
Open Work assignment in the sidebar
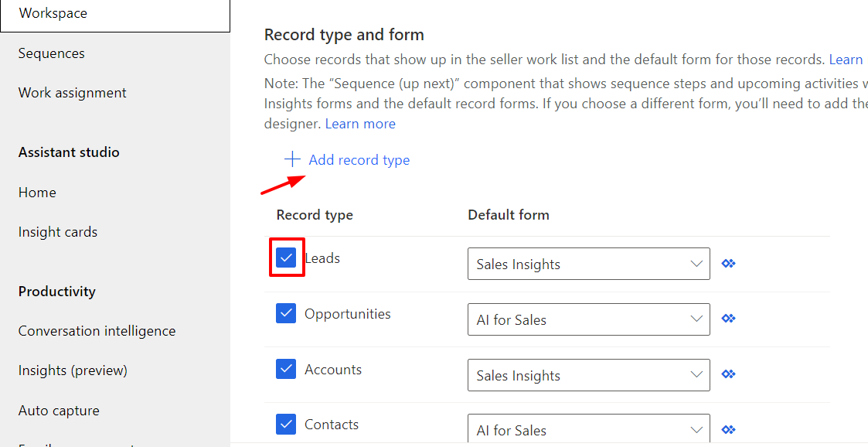[x=73, y=93]
